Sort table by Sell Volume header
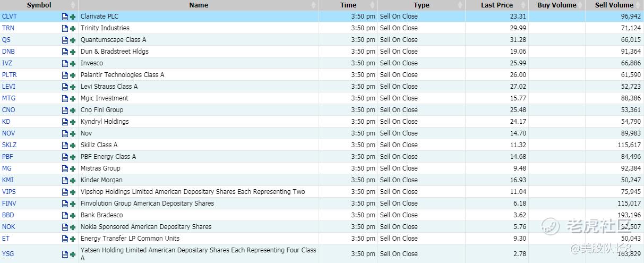The width and height of the screenshot is (644, 263). [x=614, y=5]
